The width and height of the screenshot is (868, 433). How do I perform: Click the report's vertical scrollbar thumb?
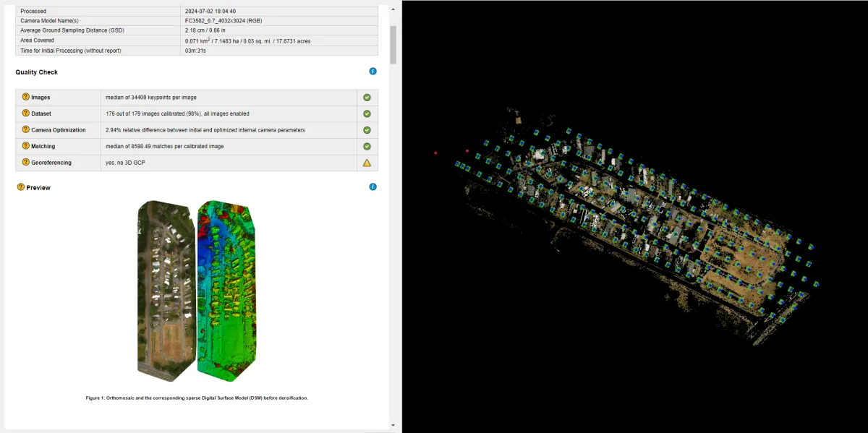(393, 43)
